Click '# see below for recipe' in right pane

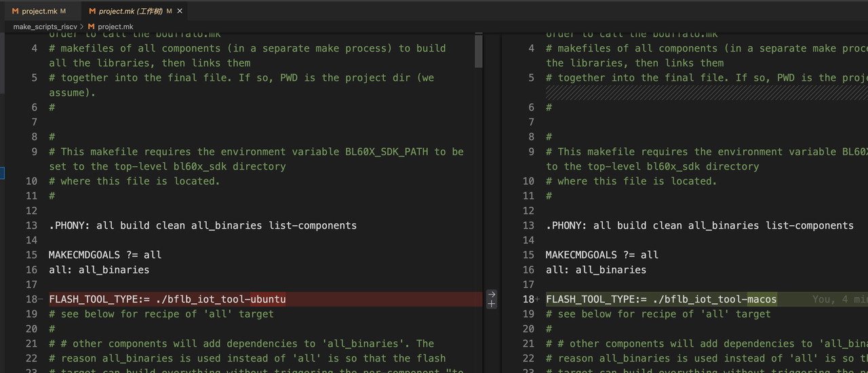click(x=658, y=314)
